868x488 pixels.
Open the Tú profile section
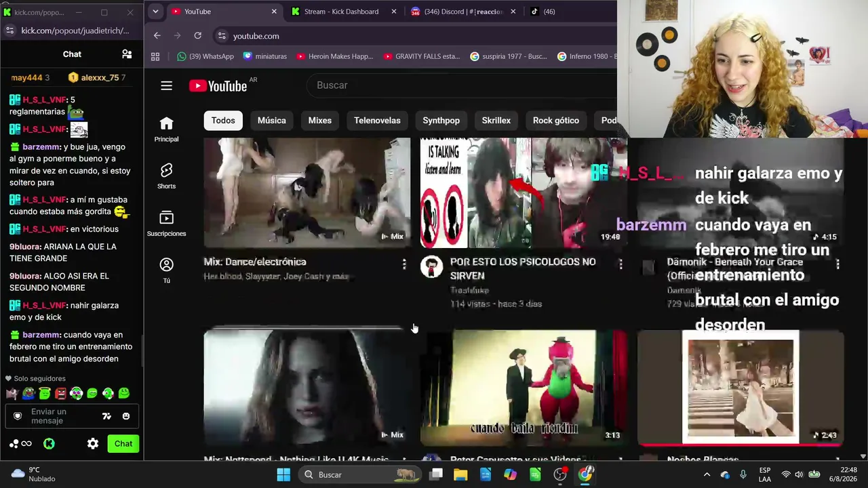pos(166,270)
